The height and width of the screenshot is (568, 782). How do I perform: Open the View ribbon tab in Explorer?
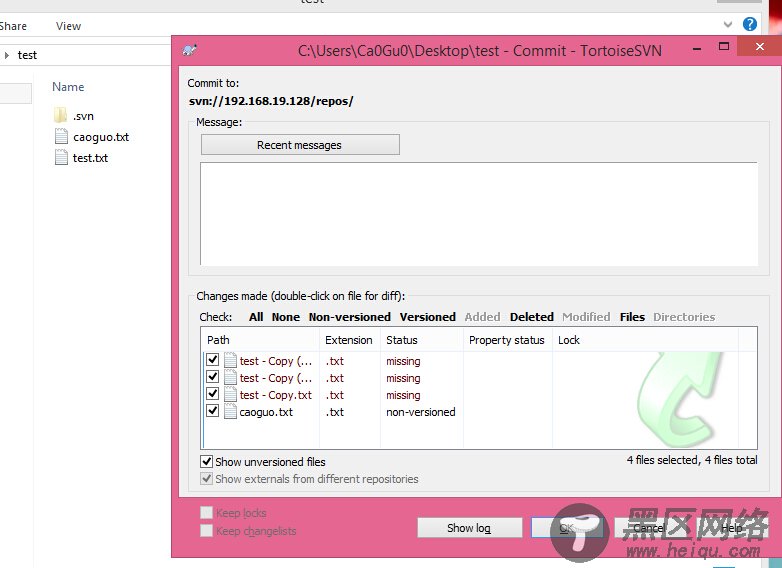coord(68,26)
